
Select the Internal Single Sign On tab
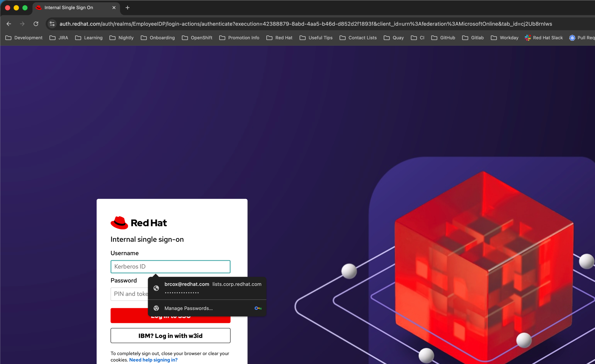coord(76,8)
